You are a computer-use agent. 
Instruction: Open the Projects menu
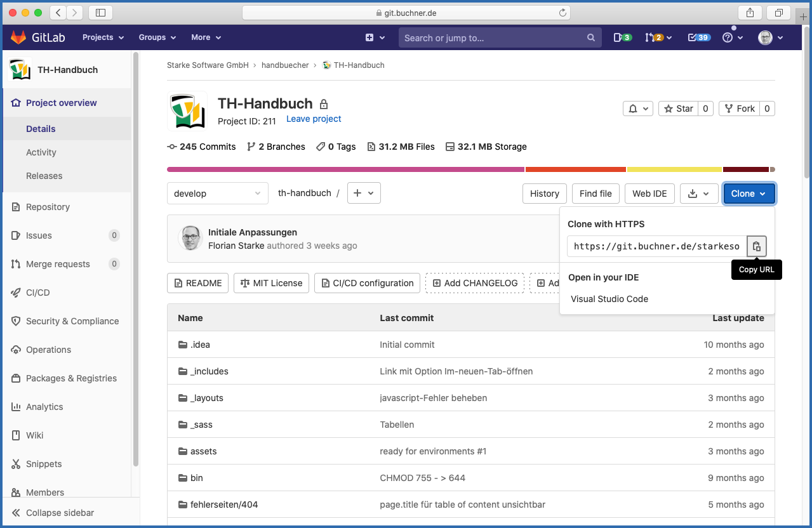tap(102, 37)
